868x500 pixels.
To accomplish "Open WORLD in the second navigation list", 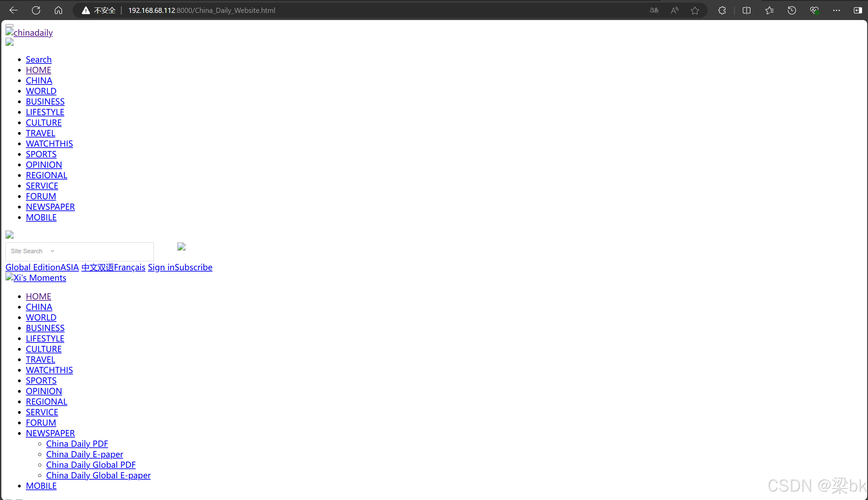I will pos(41,317).
